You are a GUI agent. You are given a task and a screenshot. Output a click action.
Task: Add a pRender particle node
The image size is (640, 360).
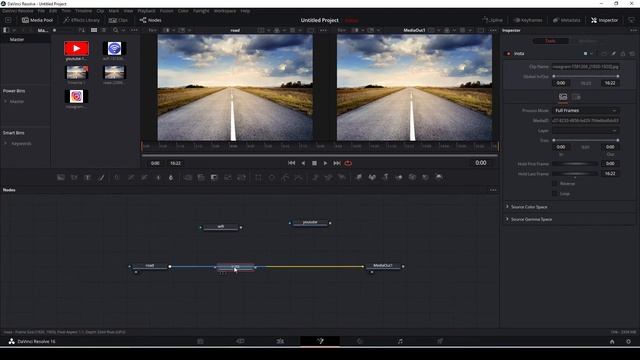coord(342,178)
